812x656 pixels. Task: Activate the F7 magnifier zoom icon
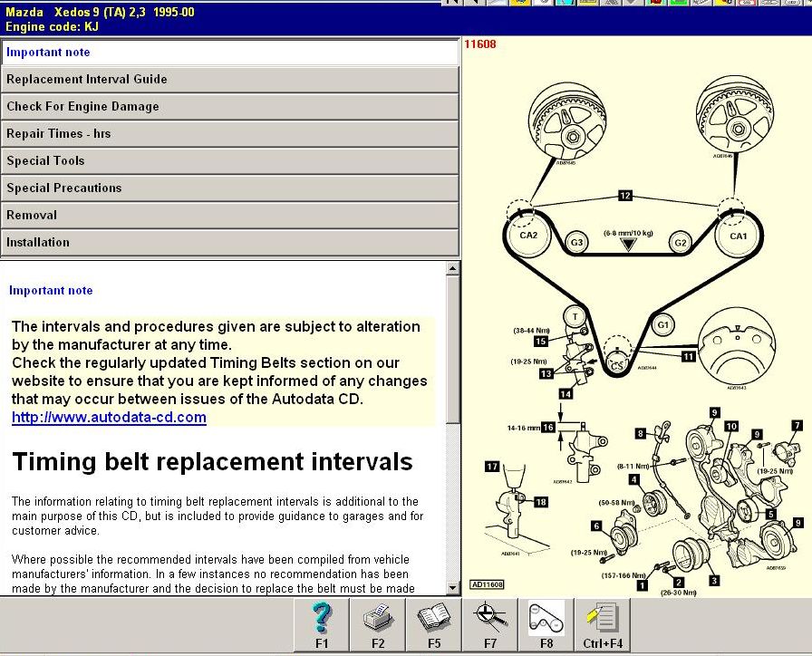(x=490, y=625)
